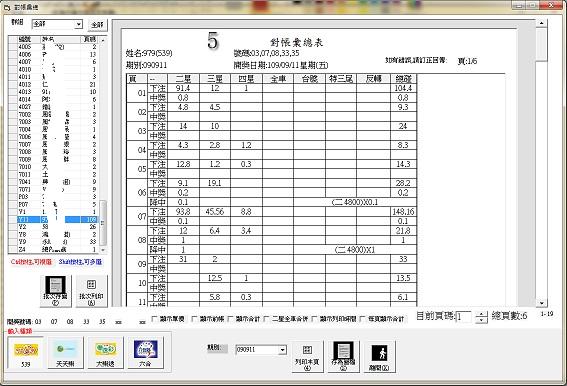Viewport: 567px width, 386px height.
Task: Click the batch print icon under the customer list
Action: point(91,291)
